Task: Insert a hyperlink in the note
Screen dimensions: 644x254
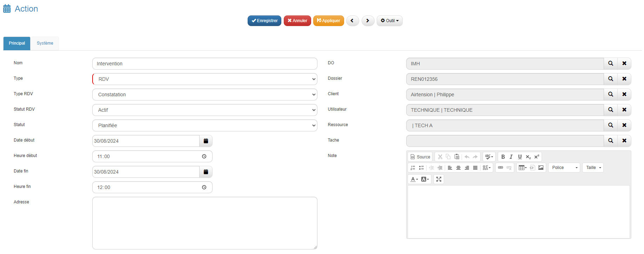Action: click(x=501, y=168)
